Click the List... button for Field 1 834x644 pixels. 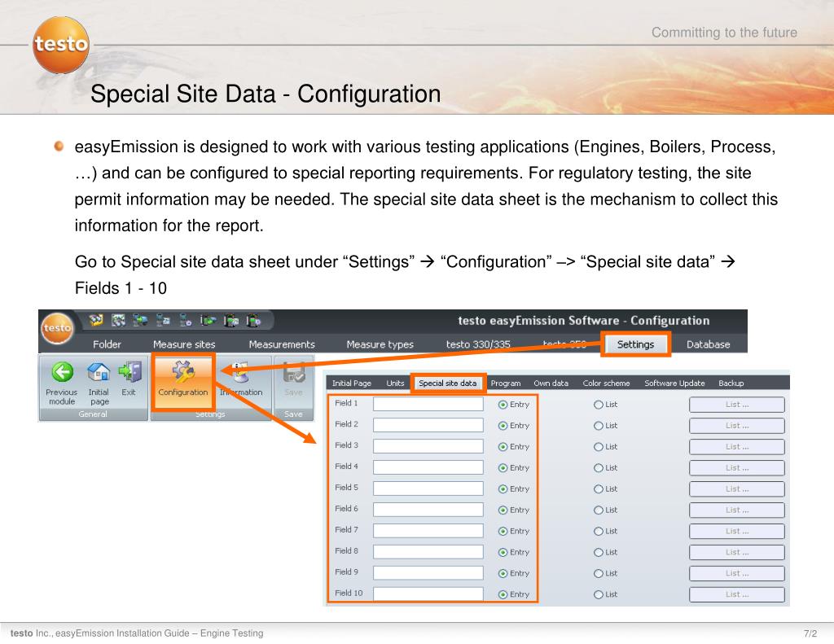(736, 405)
